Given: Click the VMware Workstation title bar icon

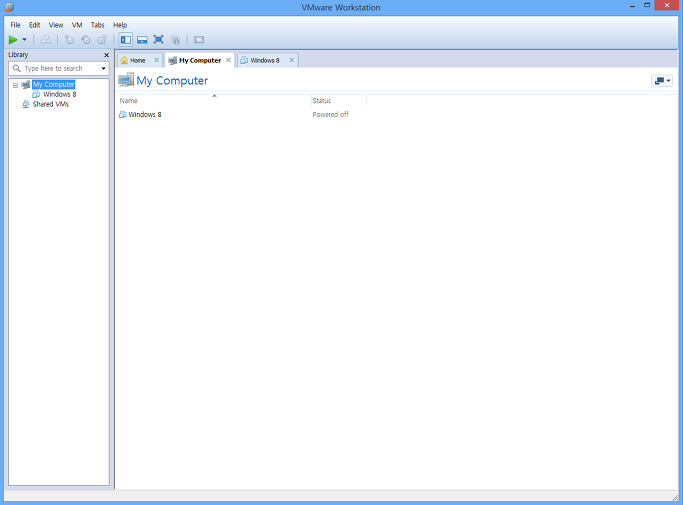Looking at the screenshot, I should coord(9,7).
